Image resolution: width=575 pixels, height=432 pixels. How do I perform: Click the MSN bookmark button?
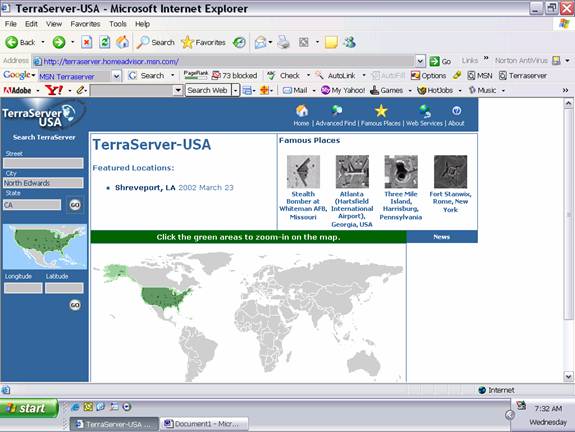pyautogui.click(x=480, y=76)
